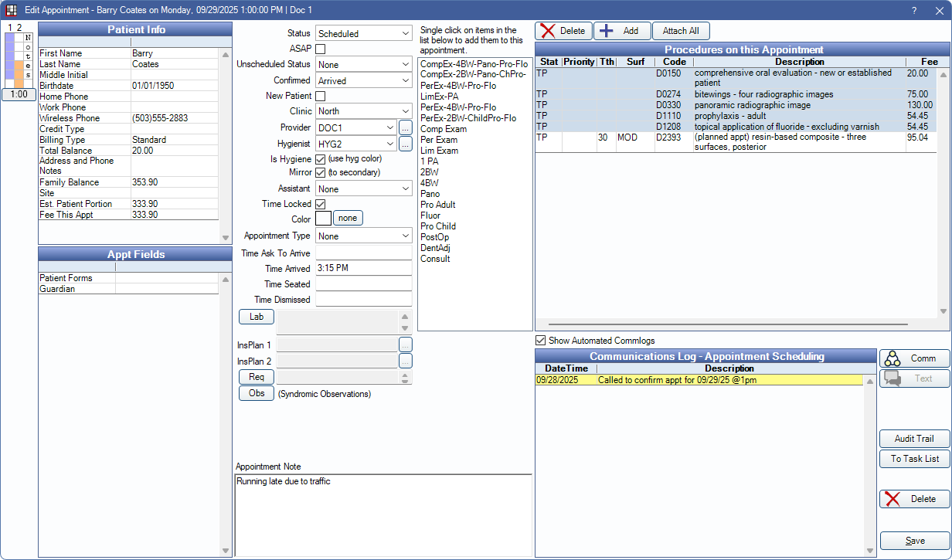Open the Clinic dropdown showing North
The image size is (952, 560).
point(363,111)
